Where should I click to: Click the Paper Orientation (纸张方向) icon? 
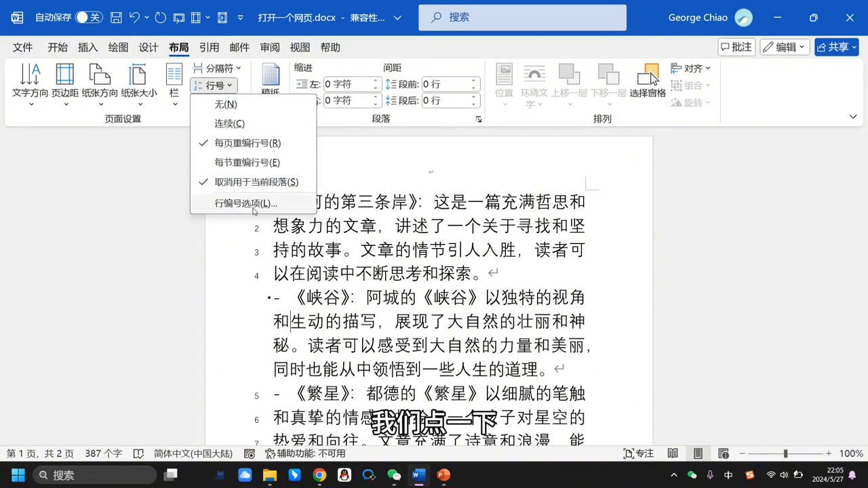(100, 75)
